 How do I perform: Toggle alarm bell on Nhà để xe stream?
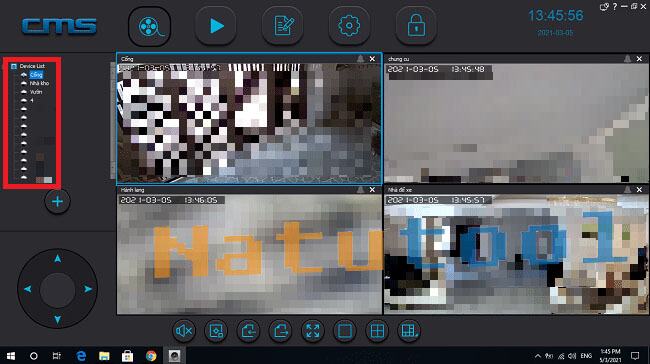pos(627,189)
